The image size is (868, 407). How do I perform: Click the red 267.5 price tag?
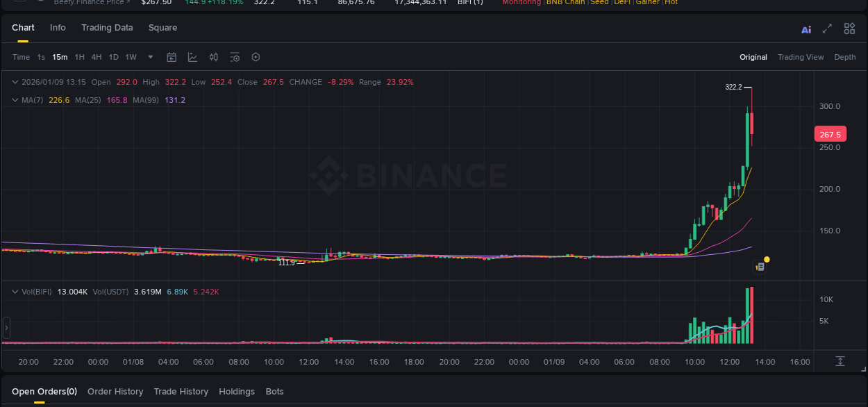pyautogui.click(x=831, y=133)
